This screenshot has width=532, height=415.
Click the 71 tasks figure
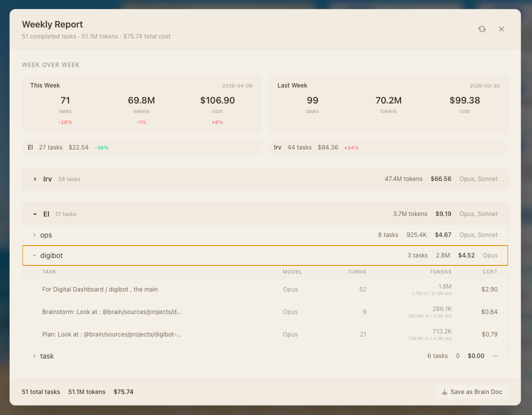pyautogui.click(x=65, y=100)
